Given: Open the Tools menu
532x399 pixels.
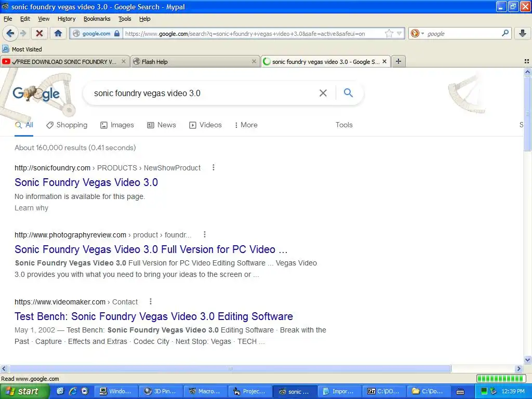Looking at the screenshot, I should pyautogui.click(x=125, y=19).
